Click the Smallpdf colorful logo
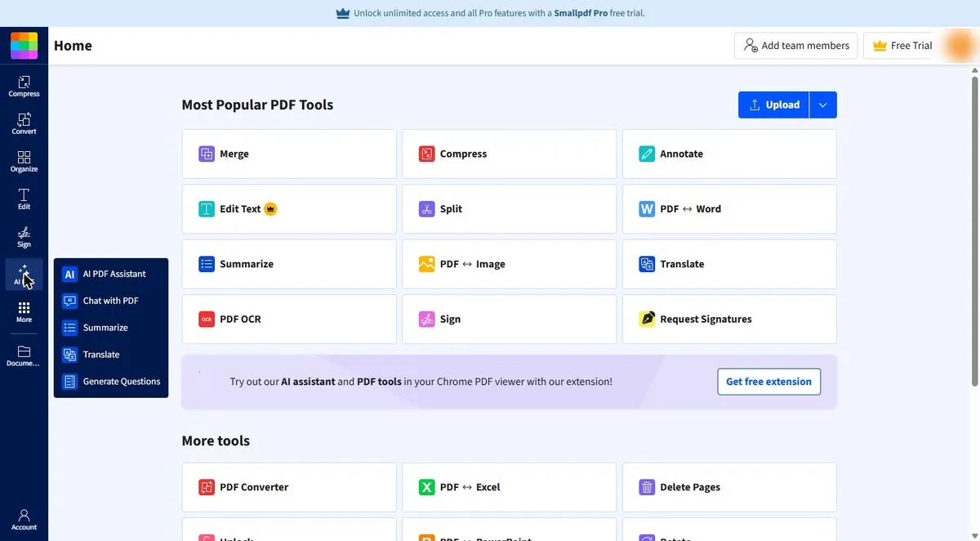 (24, 46)
